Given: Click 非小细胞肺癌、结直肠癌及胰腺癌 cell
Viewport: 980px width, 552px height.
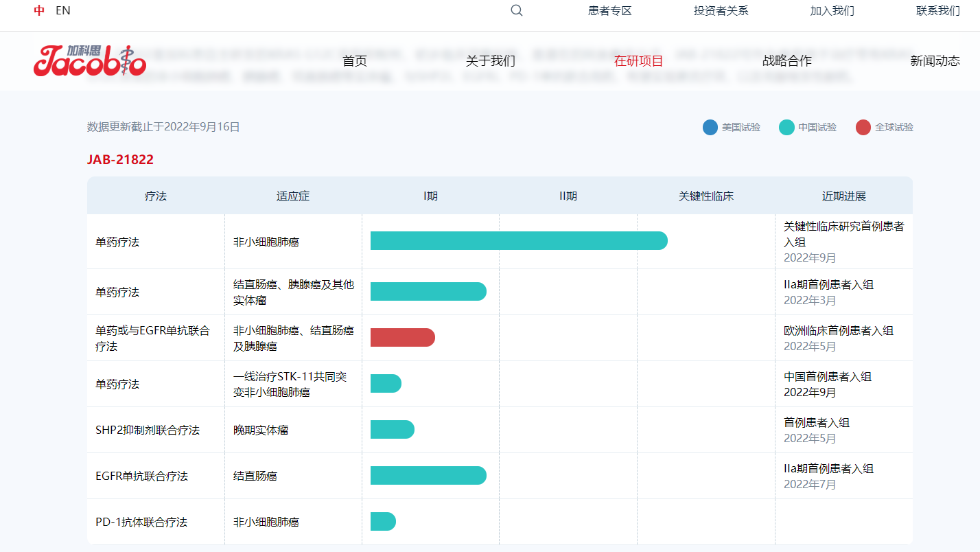Looking at the screenshot, I should coord(294,338).
